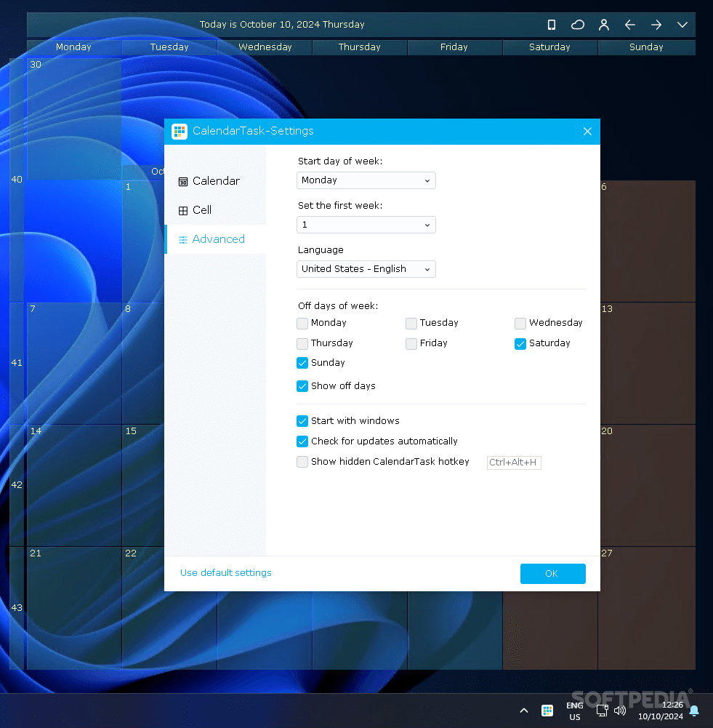713x728 pixels.
Task: Click the CalendarTask-Settings title bar icon
Action: 180,131
